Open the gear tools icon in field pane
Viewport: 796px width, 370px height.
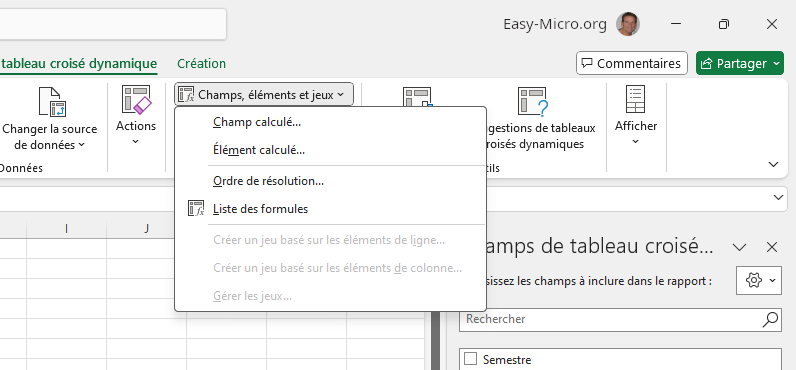coord(753,280)
